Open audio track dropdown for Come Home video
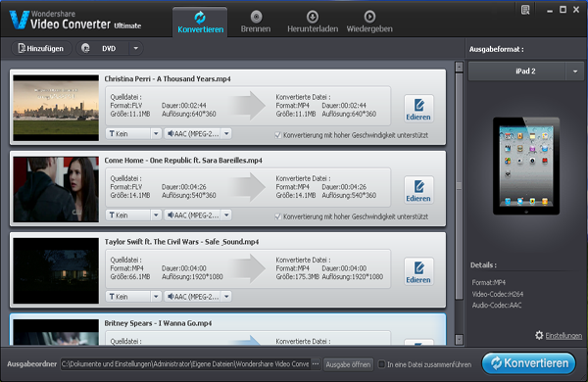The width and height of the screenshot is (588, 382). (x=226, y=215)
